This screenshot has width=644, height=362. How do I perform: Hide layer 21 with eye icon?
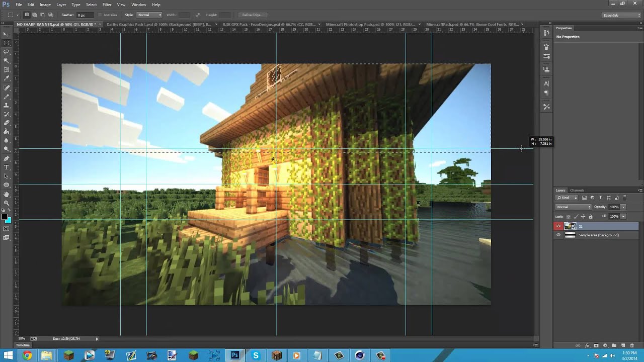tap(558, 226)
